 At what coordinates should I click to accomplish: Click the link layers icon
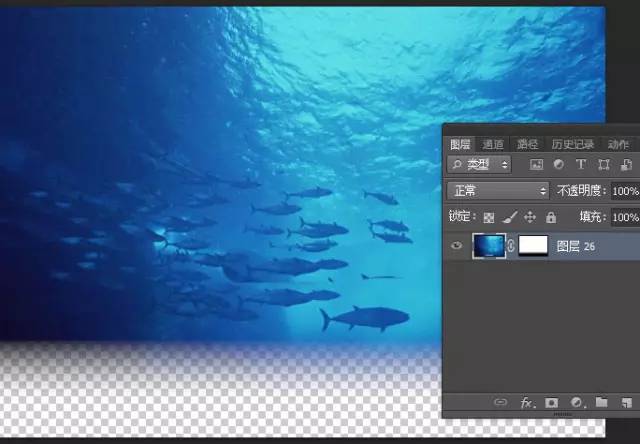pos(501,403)
